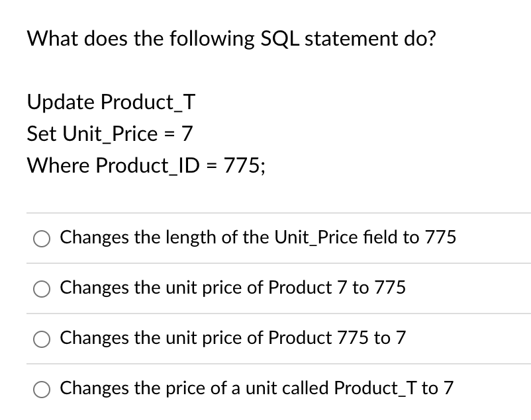Click the 'Set Unit_Price = 7' SQL line
531x420 pixels.
[x=110, y=134]
